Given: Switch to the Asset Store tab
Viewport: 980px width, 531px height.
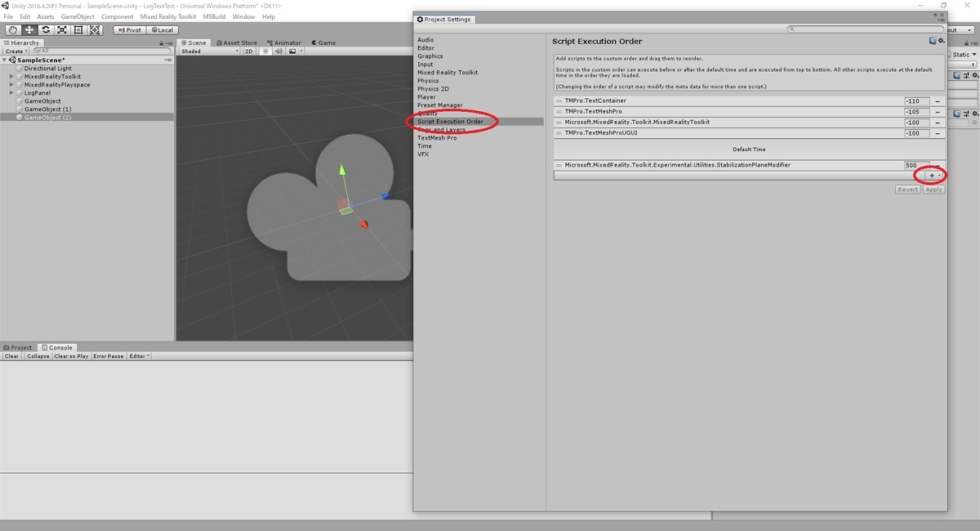Looking at the screenshot, I should 235,42.
